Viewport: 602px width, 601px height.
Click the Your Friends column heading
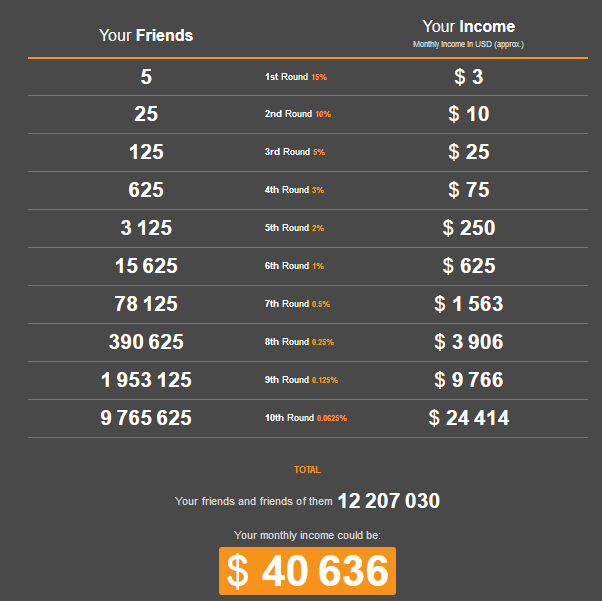[146, 35]
